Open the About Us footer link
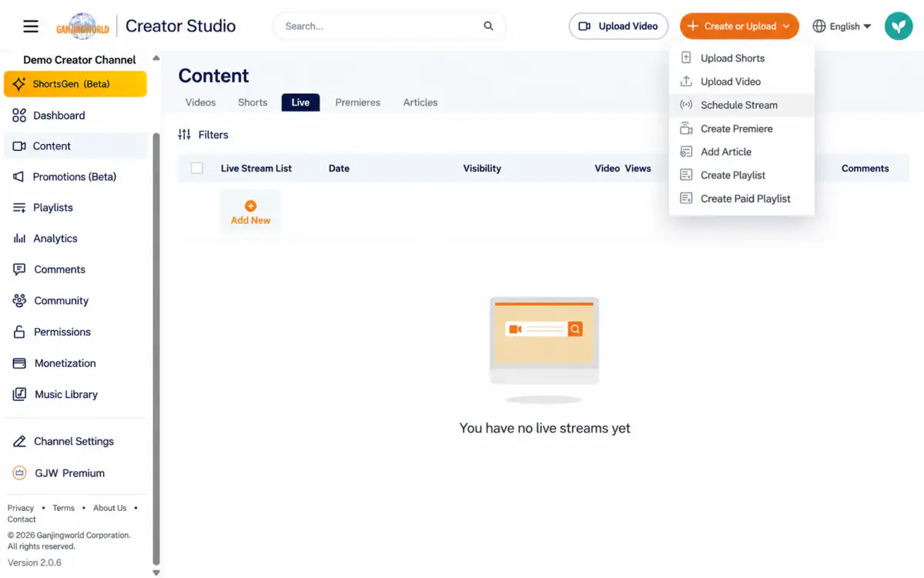 pos(109,508)
